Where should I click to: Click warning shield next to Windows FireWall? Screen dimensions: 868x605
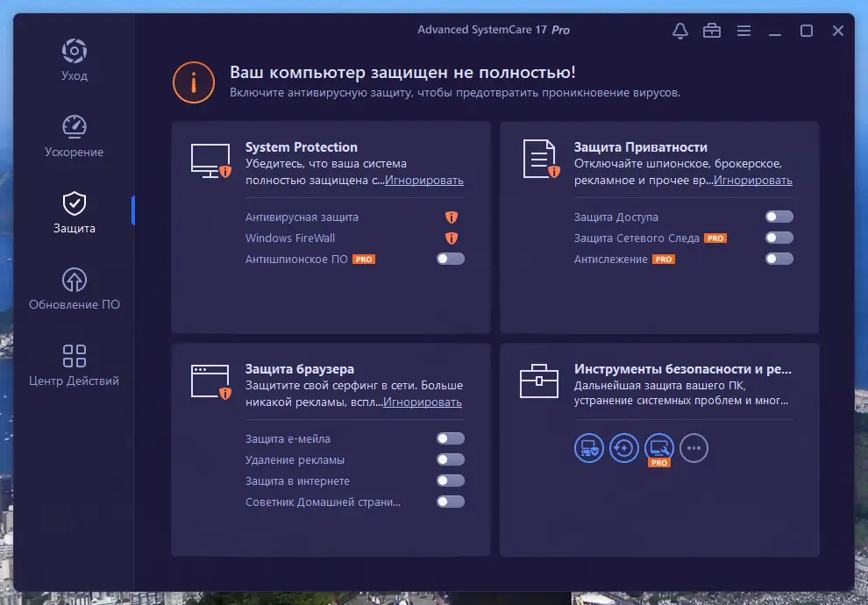pyautogui.click(x=452, y=238)
